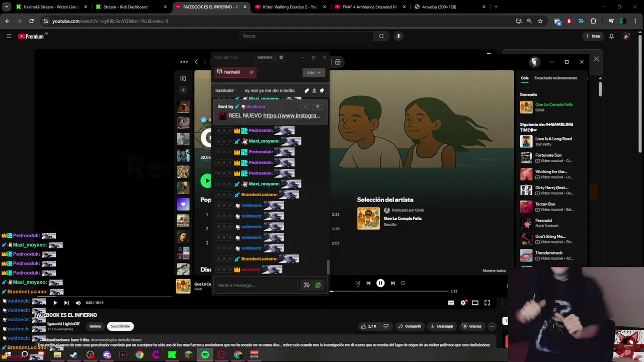Open Chrome extensions puzzle icon
The width and height of the screenshot is (644, 362).
pos(593,21)
